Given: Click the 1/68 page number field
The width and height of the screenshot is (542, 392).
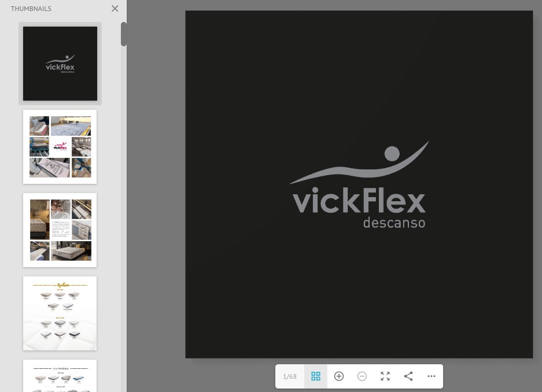Looking at the screenshot, I should point(290,376).
